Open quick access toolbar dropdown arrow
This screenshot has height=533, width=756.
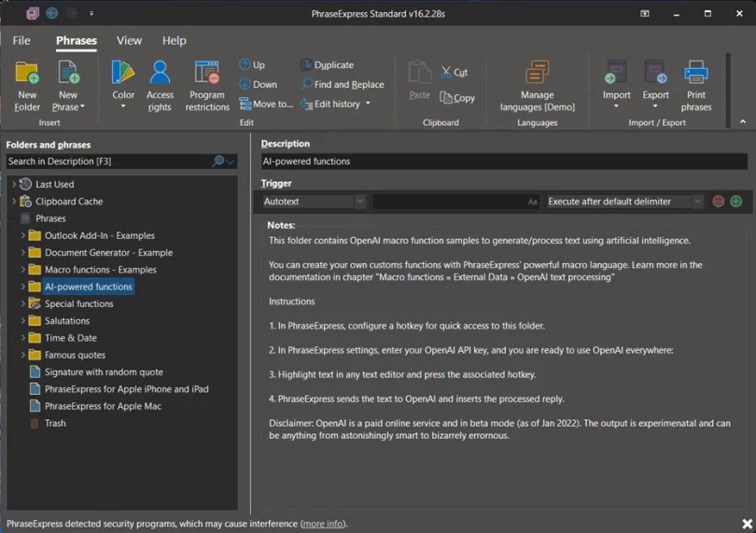click(91, 13)
